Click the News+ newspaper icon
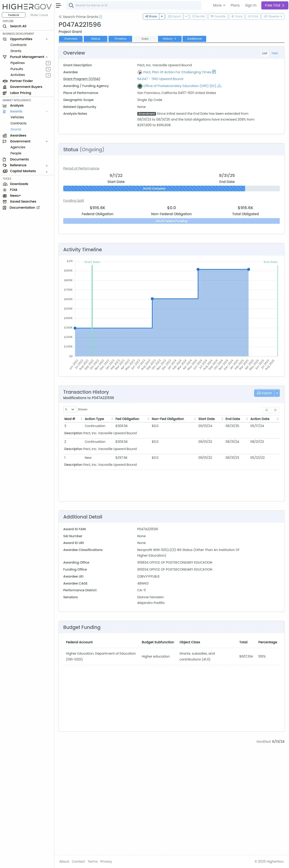 pos(5,196)
